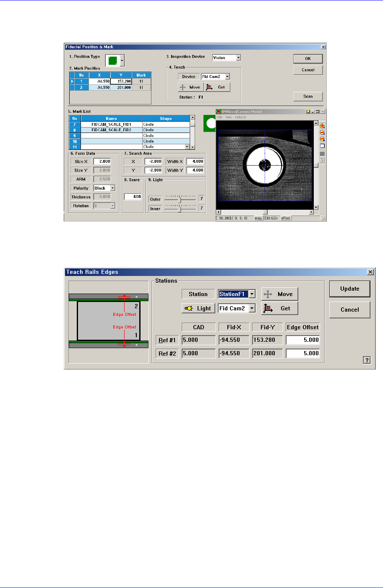The width and height of the screenshot is (383, 588).
Task: Click the offset status bar entry in SMVision
Action: pos(286,218)
